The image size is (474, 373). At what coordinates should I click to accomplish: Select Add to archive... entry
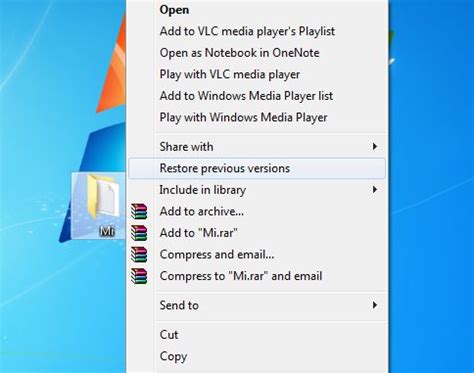(257, 211)
